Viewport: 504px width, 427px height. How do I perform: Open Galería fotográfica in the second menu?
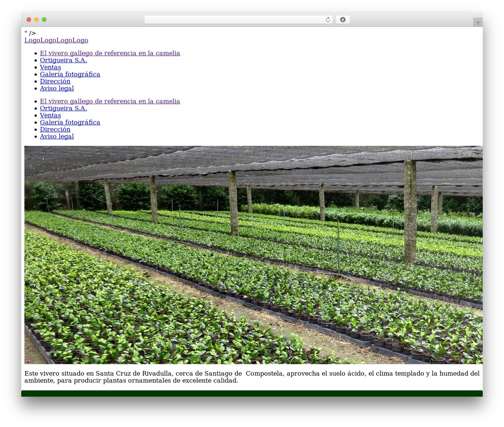[x=70, y=123]
